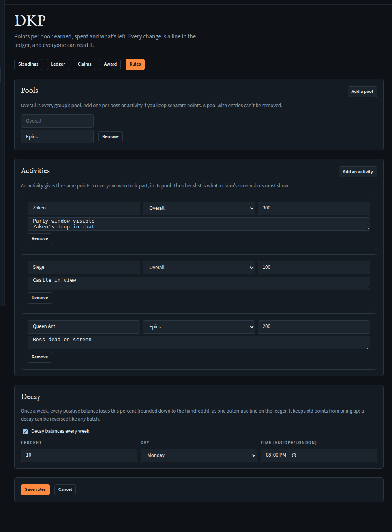Click the Pools section heading
The width and height of the screenshot is (392, 532).
click(x=30, y=91)
